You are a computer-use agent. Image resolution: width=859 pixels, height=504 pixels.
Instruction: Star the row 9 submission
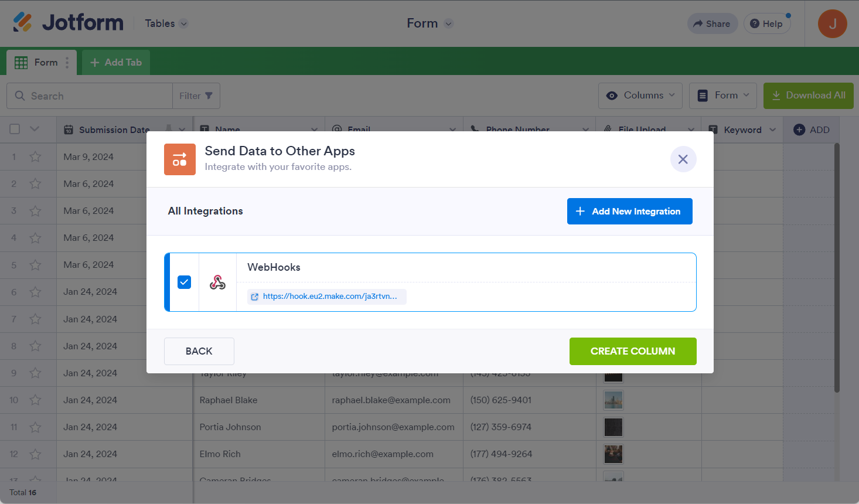[35, 373]
